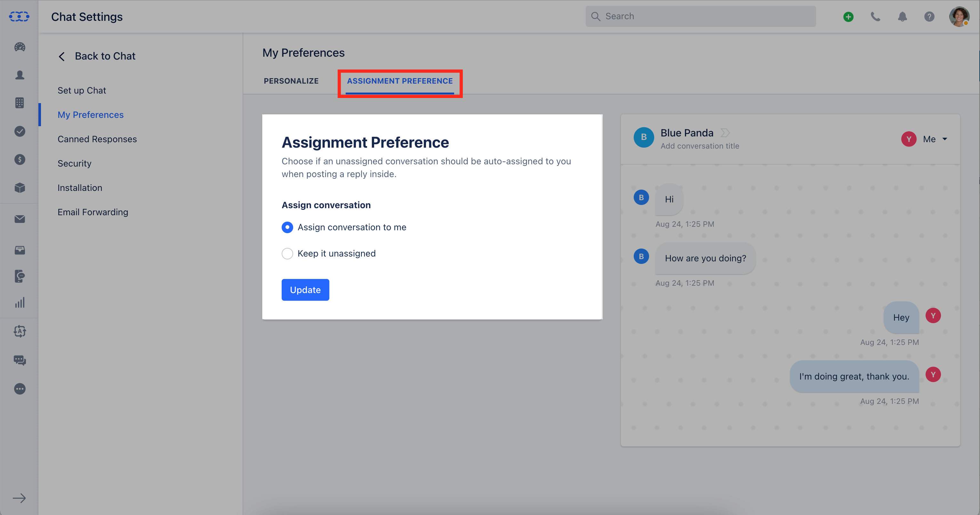Click Blue Panda's B avatar in chat header

[x=644, y=137]
